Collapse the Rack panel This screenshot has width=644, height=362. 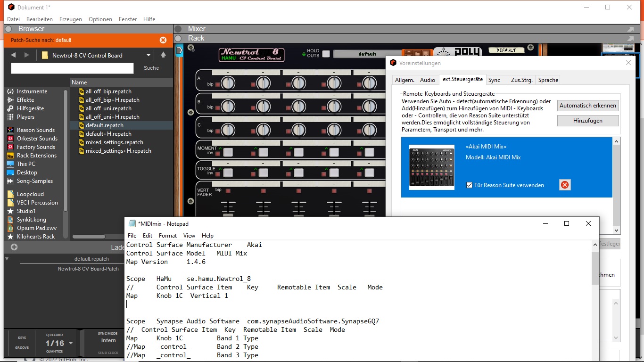coord(178,38)
